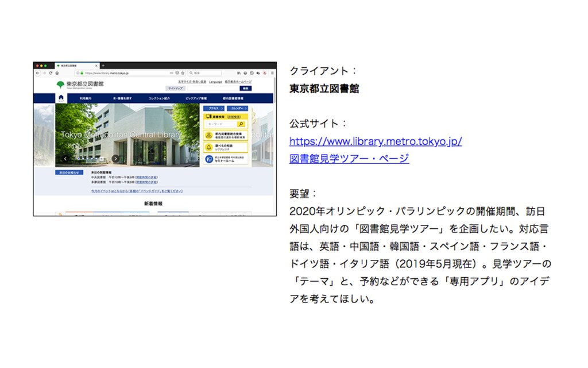Click the green padlock in the address bar
The width and height of the screenshot is (588, 368).
(82, 73)
